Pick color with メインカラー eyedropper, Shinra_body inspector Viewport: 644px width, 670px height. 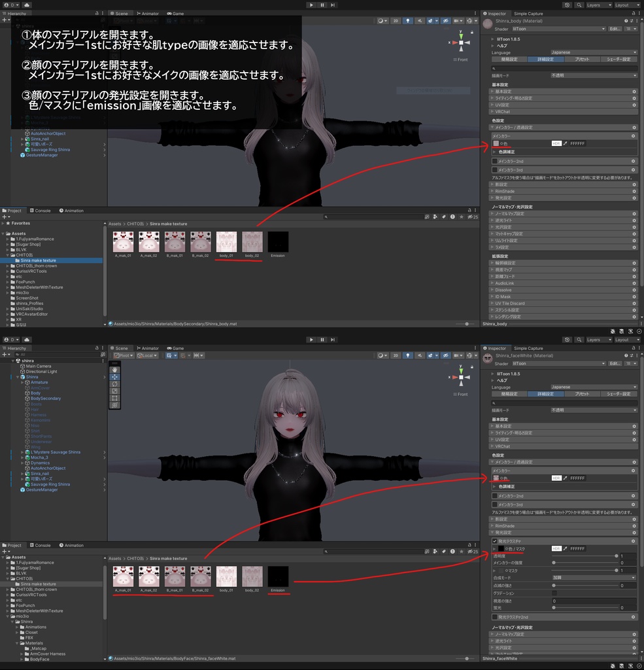[x=566, y=143]
